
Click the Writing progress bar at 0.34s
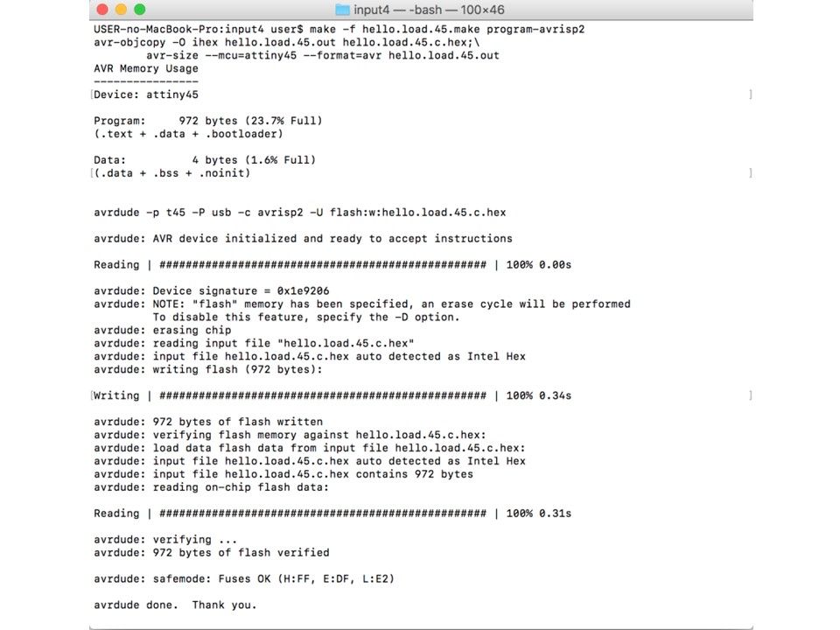(x=332, y=395)
